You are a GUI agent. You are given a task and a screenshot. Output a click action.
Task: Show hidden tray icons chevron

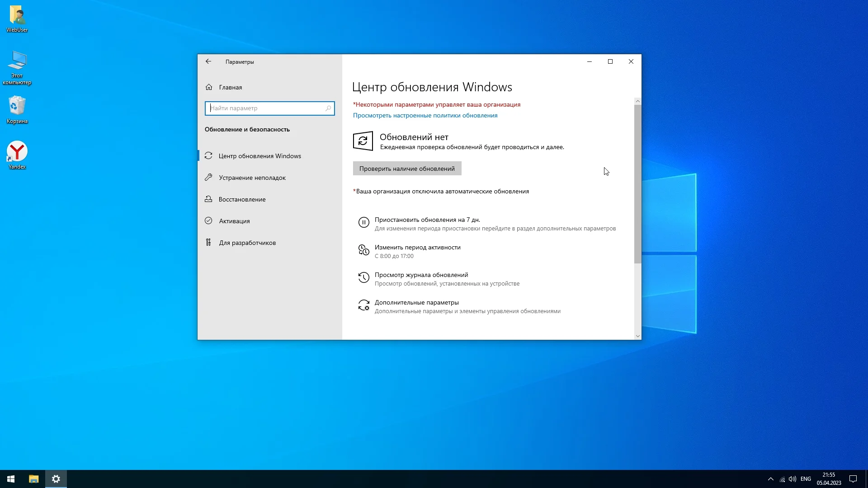coord(770,479)
